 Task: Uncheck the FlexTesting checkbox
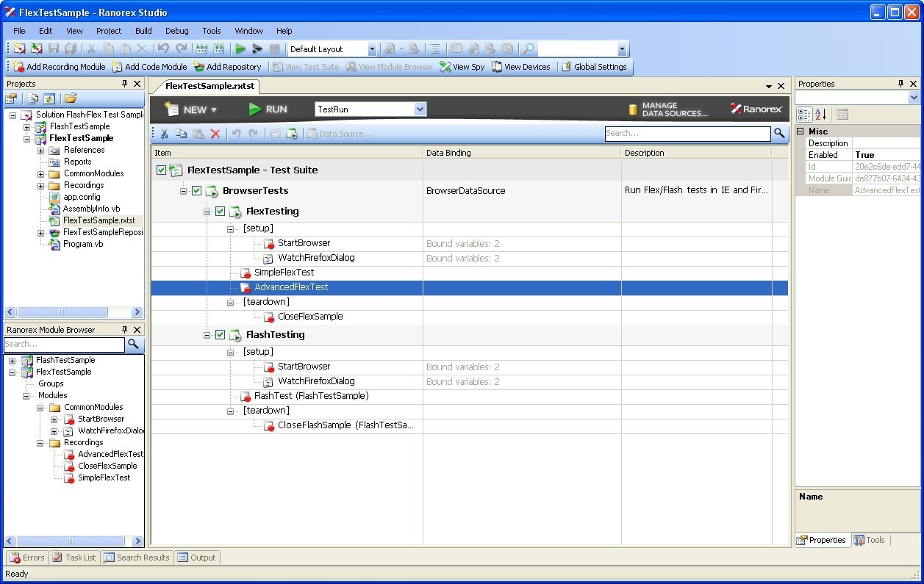coord(219,211)
